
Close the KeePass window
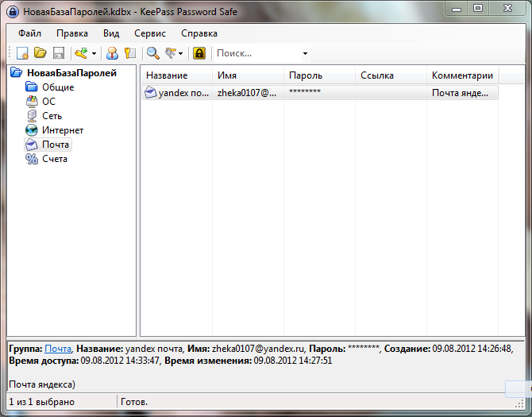click(507, 9)
